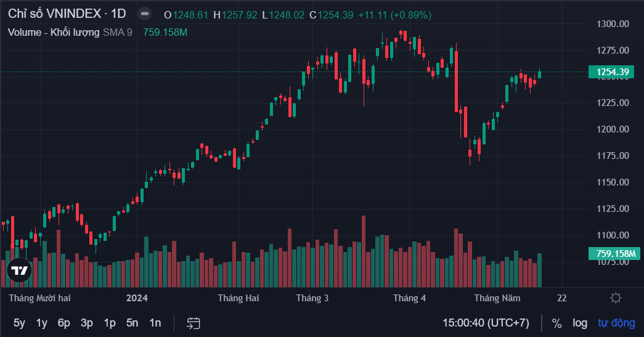Click the 1175.00 price axis label
644x337 pixels.
[x=613, y=156]
